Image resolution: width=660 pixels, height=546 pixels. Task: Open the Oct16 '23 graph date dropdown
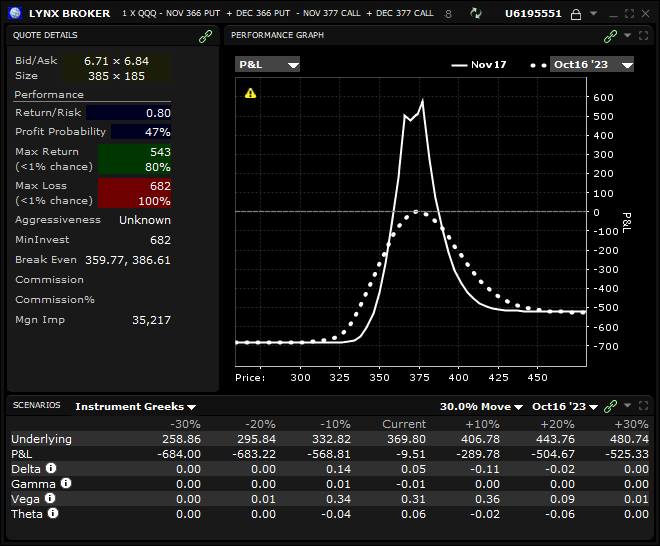[591, 64]
